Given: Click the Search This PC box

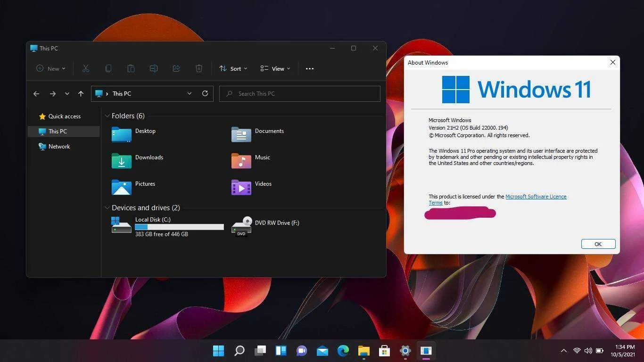Looking at the screenshot, I should click(x=300, y=94).
